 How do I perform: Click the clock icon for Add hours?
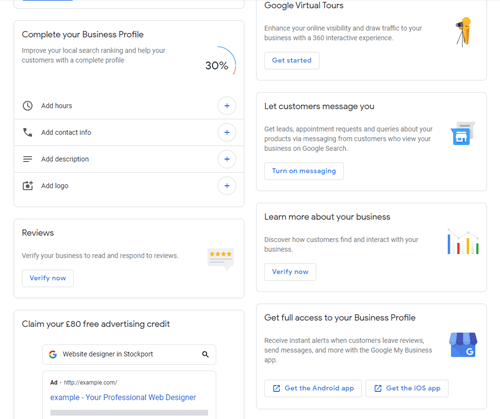point(27,106)
